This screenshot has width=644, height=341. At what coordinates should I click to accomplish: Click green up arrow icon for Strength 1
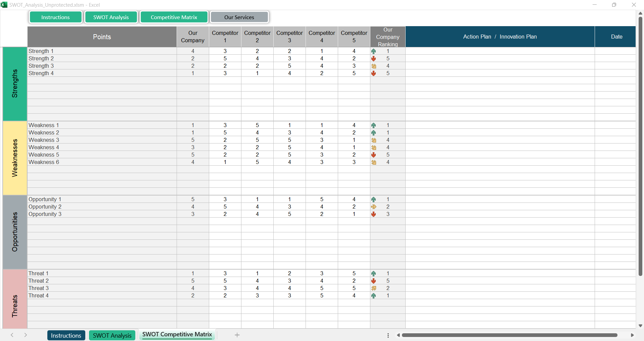click(373, 51)
